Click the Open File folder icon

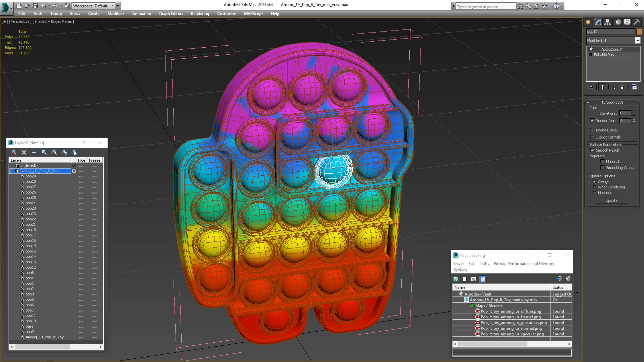point(27,6)
